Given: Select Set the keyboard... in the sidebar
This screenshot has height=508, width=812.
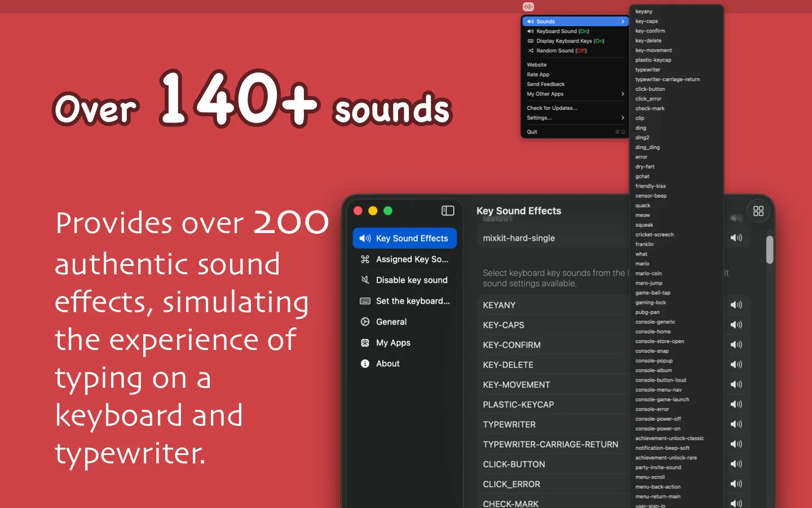Looking at the screenshot, I should coord(405,301).
